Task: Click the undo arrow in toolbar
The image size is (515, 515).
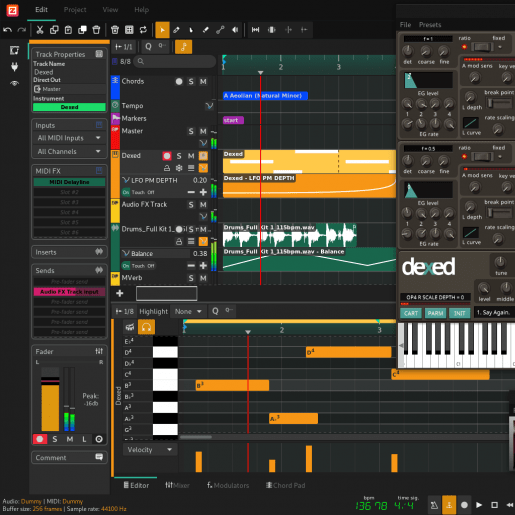Action: [x=8, y=30]
